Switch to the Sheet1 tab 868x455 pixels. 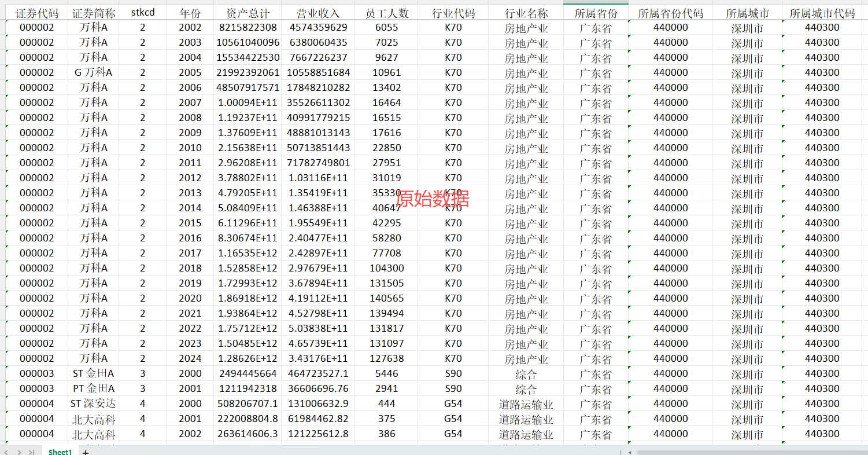tap(60, 452)
